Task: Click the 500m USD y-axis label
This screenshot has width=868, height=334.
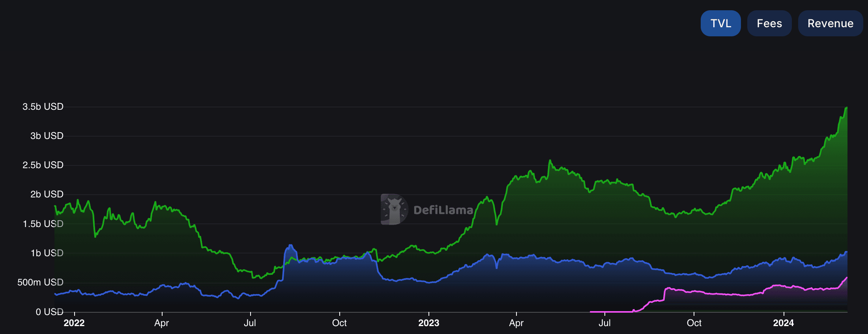Action: click(40, 282)
